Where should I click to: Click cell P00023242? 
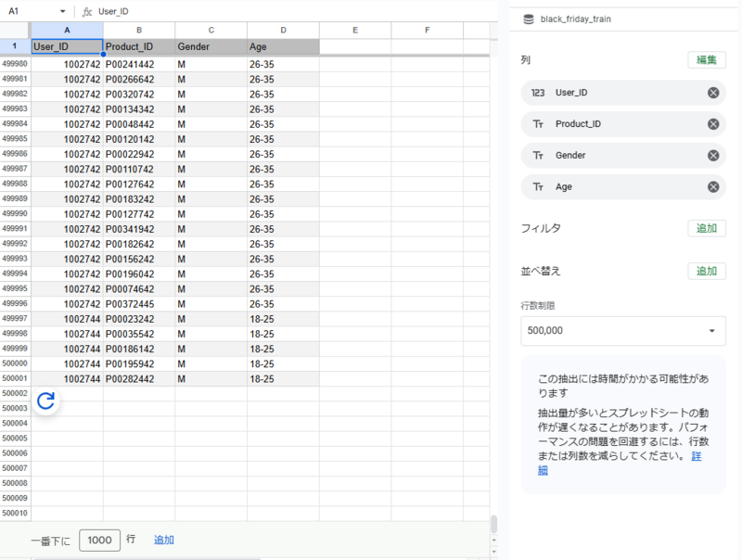point(139,319)
